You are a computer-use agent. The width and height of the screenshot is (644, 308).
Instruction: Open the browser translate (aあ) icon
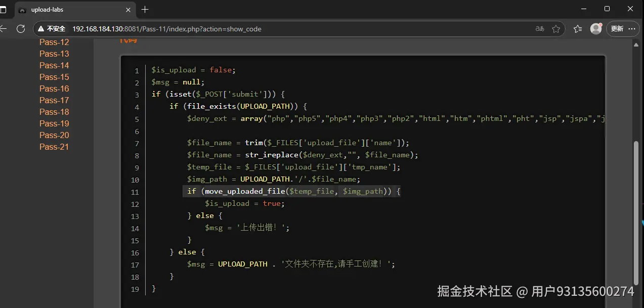point(539,29)
